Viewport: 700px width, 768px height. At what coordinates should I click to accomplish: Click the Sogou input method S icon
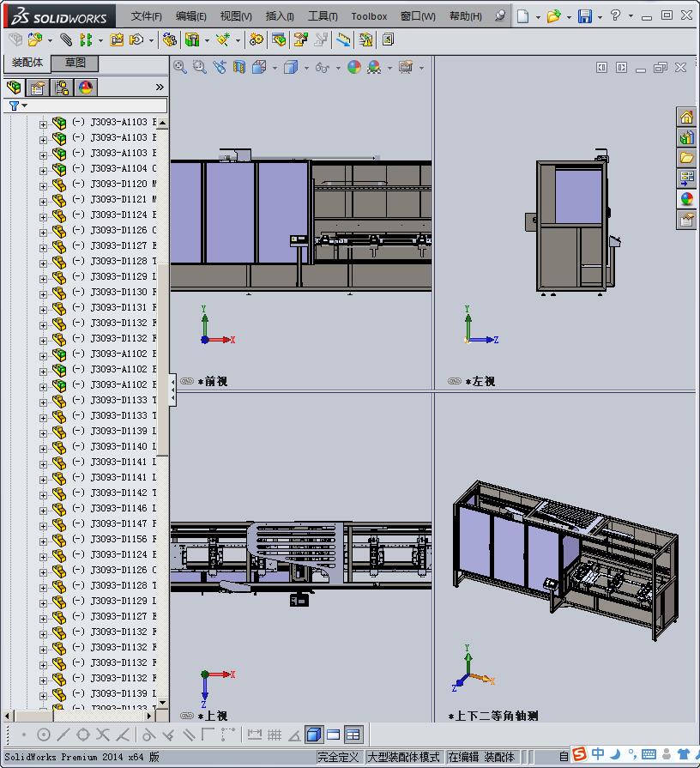click(x=579, y=754)
